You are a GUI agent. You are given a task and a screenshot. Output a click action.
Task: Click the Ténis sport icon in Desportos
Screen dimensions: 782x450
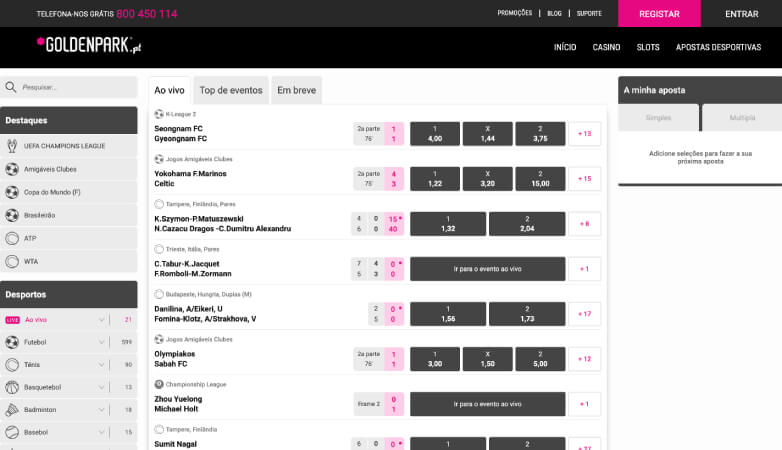pyautogui.click(x=12, y=365)
